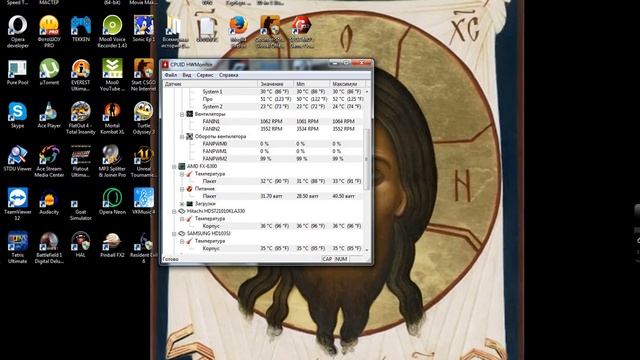Open the Ace Player desktop shortcut

(49, 115)
